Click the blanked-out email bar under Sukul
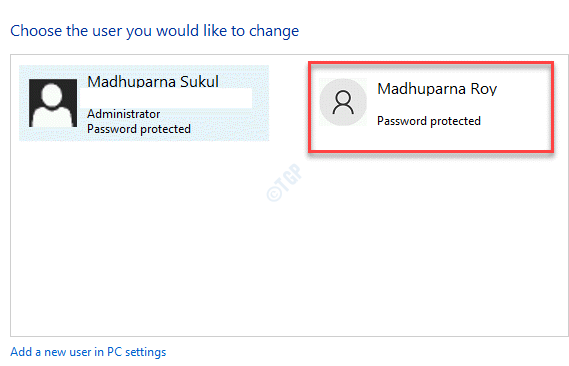Image resolution: width=569 pixels, height=366 pixels. click(166, 98)
